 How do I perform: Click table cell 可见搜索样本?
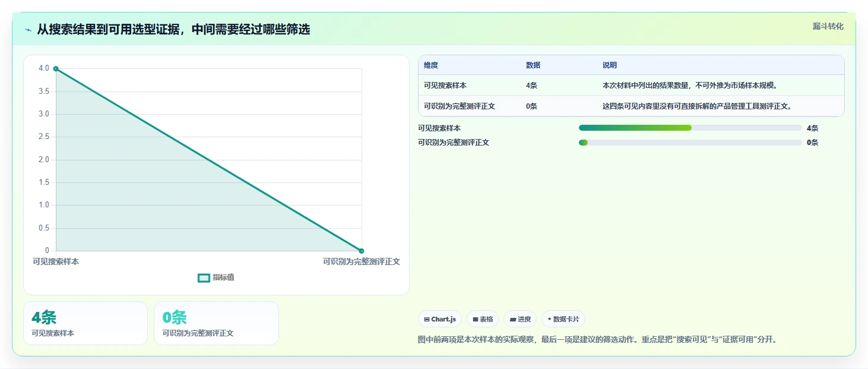(445, 86)
